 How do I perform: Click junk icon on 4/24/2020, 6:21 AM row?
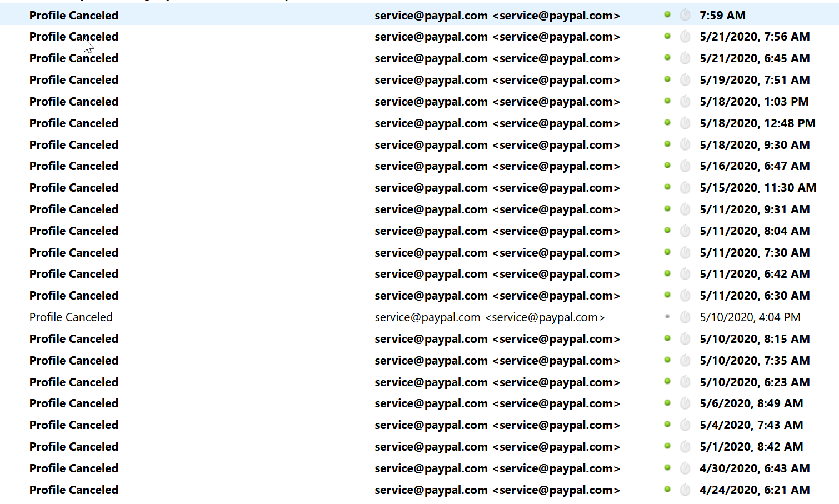coord(685,490)
